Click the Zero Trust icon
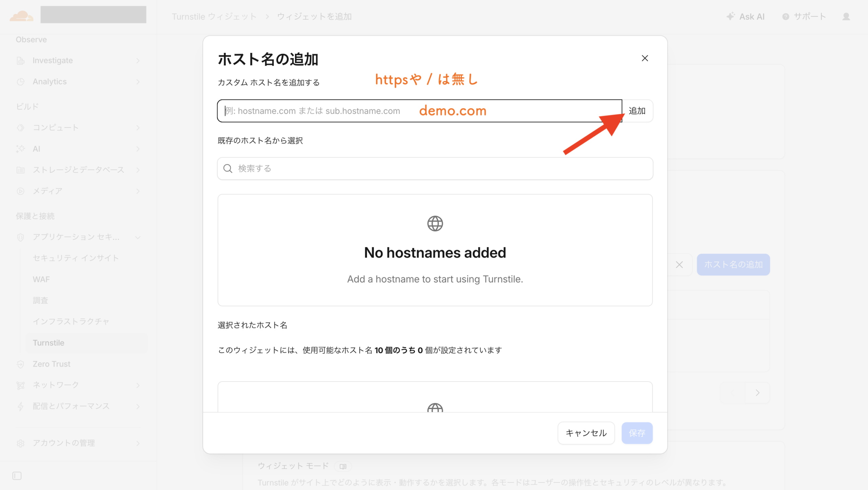This screenshot has width=868, height=490. click(x=21, y=364)
